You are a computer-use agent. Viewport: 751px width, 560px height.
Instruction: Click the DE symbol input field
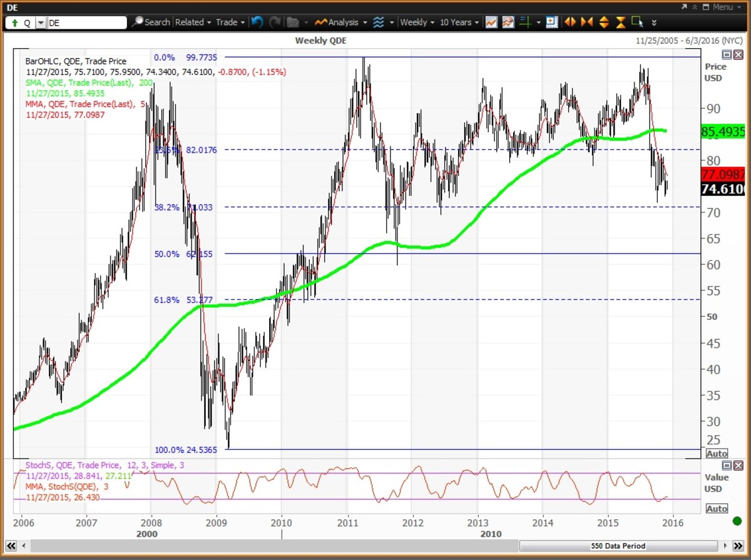(86, 23)
